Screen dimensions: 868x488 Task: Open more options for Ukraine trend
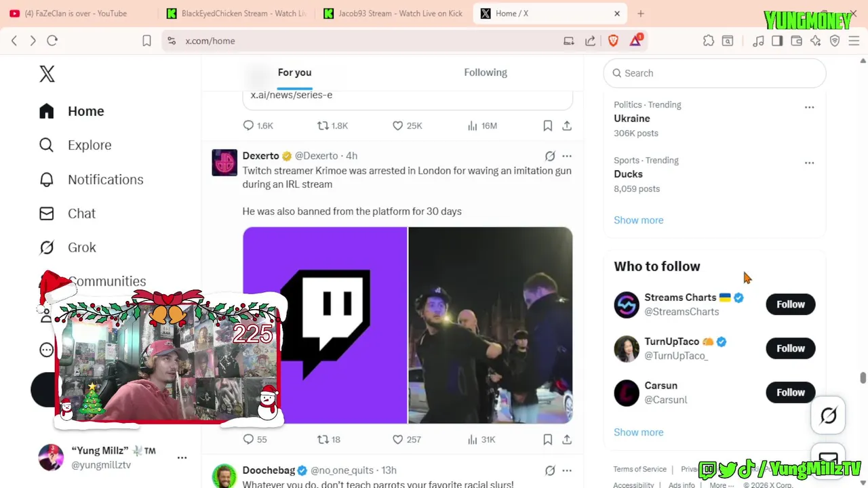coord(809,107)
